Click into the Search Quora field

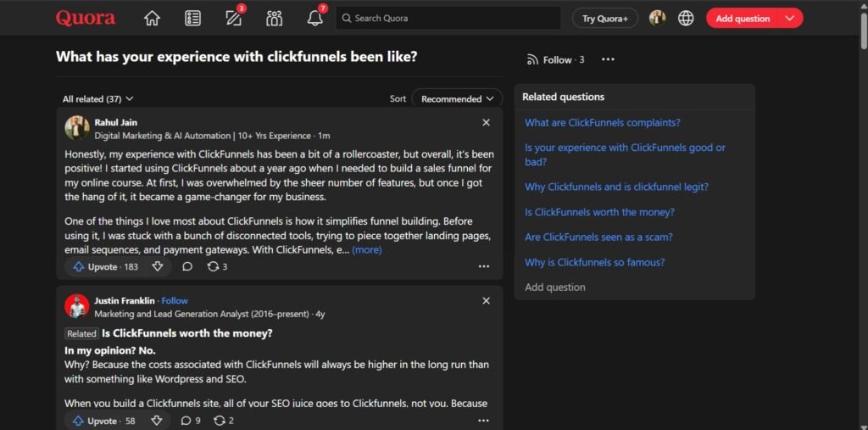pos(448,19)
